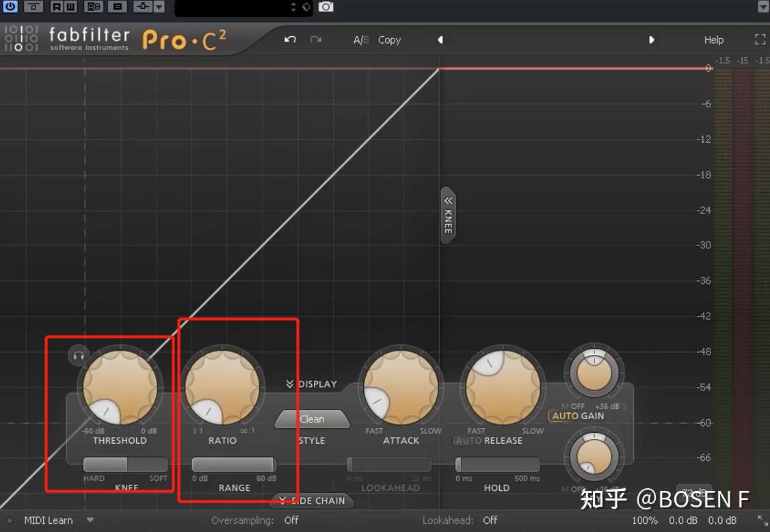Open the MIDI Learn menu bottom-left
Image resolution: width=770 pixels, height=532 pixels.
[x=48, y=520]
